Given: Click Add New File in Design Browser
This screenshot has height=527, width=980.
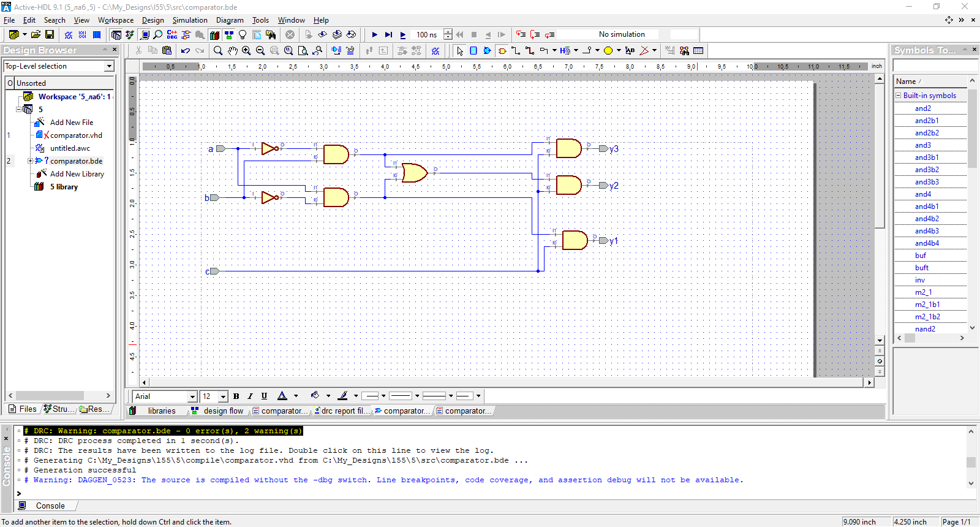Looking at the screenshot, I should pyautogui.click(x=71, y=123).
